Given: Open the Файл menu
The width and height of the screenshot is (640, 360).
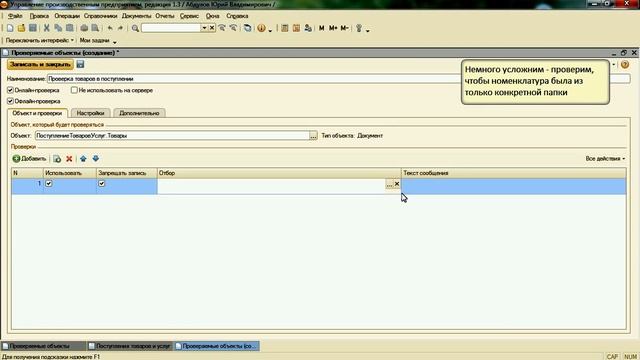Looking at the screenshot, I should (15, 16).
